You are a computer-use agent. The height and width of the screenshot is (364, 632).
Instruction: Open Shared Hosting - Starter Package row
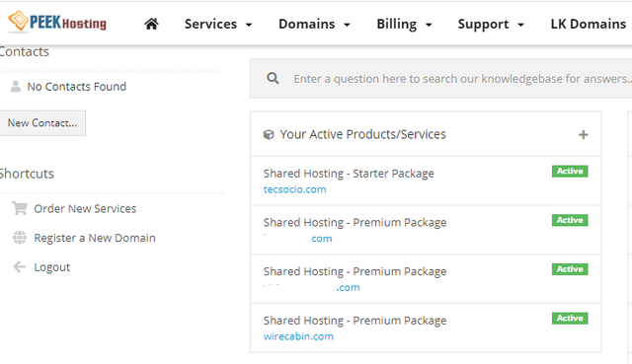click(x=426, y=181)
